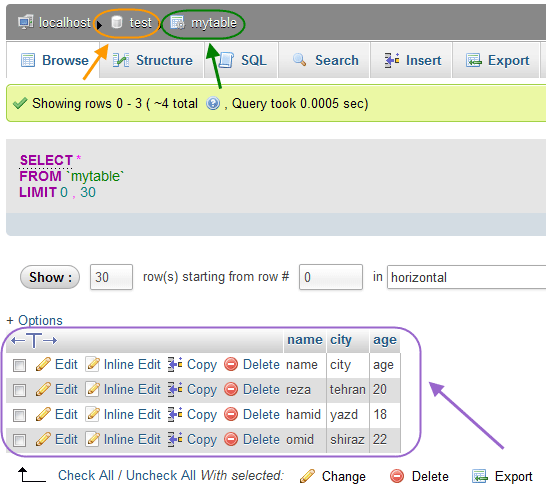Open the localhost server breadcrumb

click(x=64, y=23)
